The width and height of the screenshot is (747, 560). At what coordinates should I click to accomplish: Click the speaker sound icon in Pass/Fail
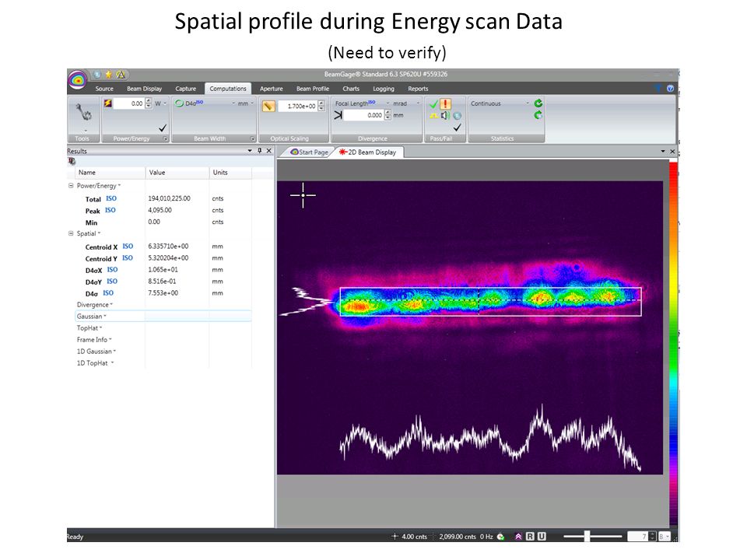445,116
